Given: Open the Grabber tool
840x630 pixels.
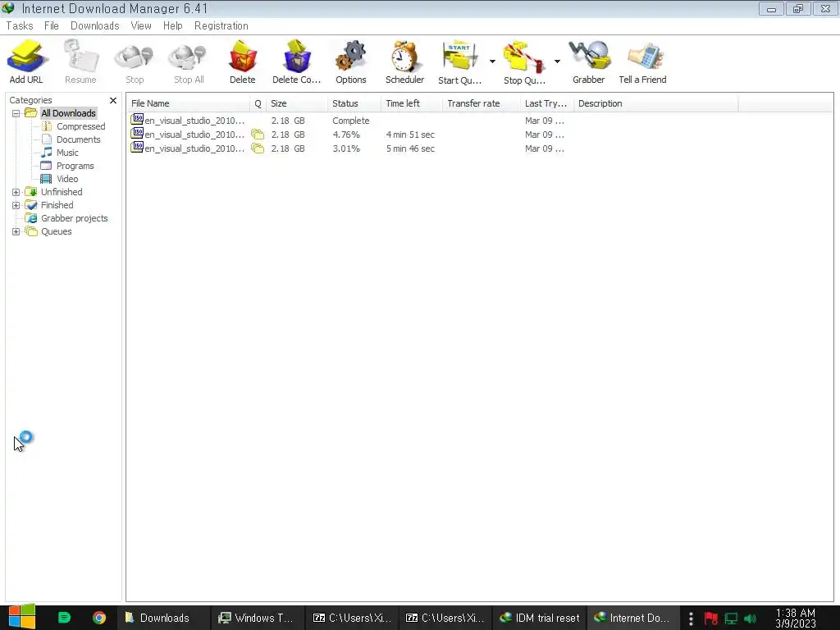Looking at the screenshot, I should 589,57.
